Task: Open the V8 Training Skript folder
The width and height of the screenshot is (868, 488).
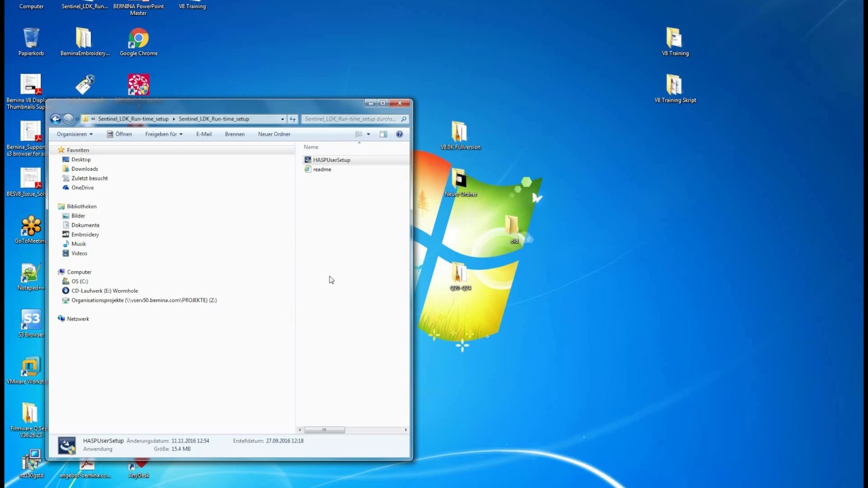Action: pyautogui.click(x=675, y=89)
